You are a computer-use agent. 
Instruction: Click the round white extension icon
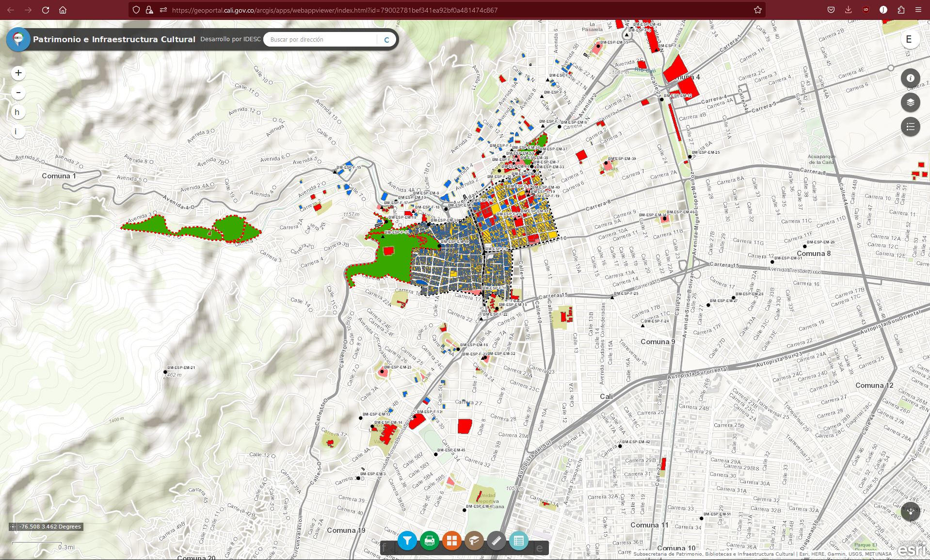(883, 10)
